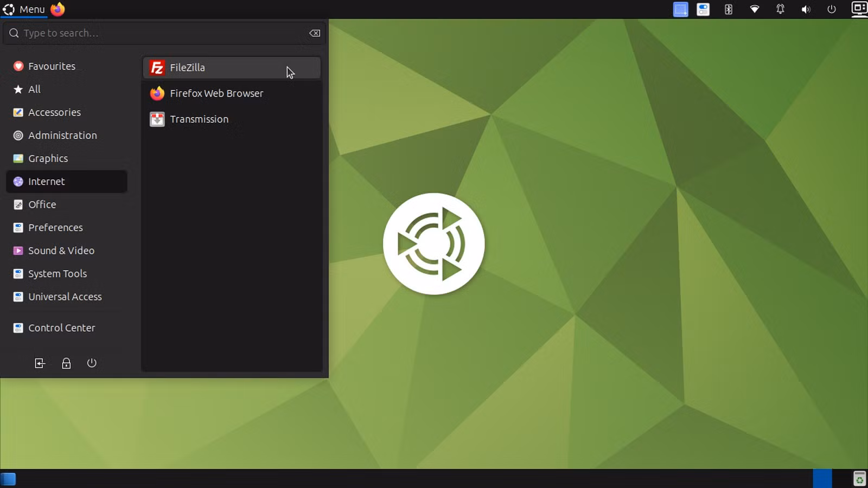
Task: Open the Bluetooth tray indicator
Action: click(729, 9)
